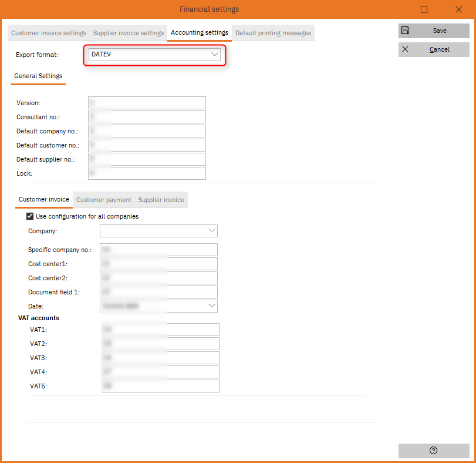This screenshot has width=476, height=463.
Task: Click the Default supplier no. field
Action: pos(147,159)
